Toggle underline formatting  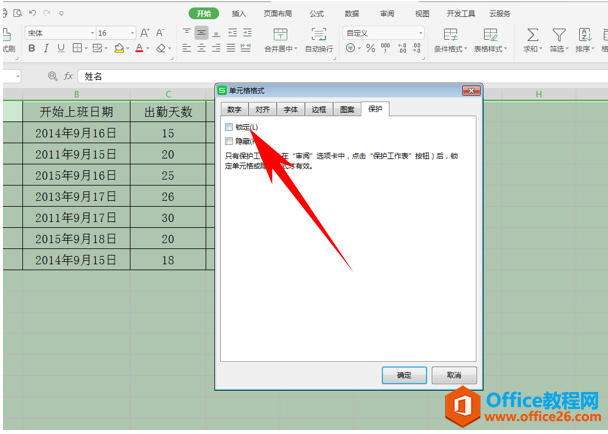[x=61, y=48]
